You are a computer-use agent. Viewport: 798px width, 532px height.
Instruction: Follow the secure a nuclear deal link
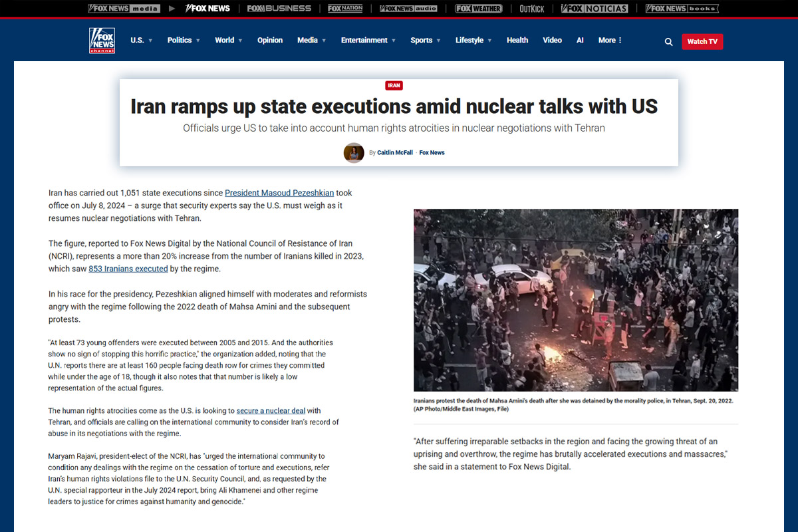(x=271, y=411)
